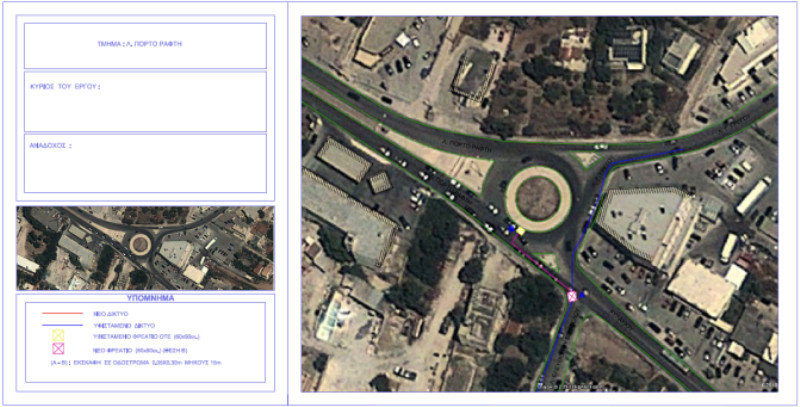Screen dimensions: 800x407
Task: Click the yellow existing OTE manhole on map
Action: coord(520,231)
